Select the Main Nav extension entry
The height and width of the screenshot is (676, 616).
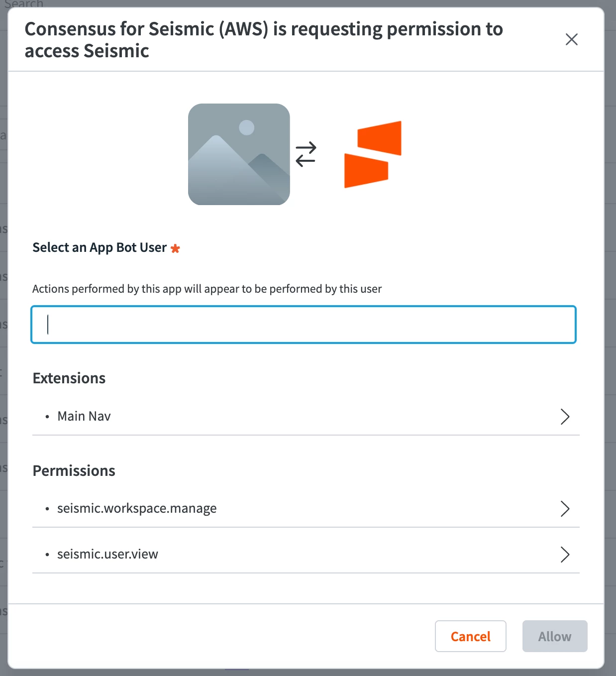click(x=84, y=416)
